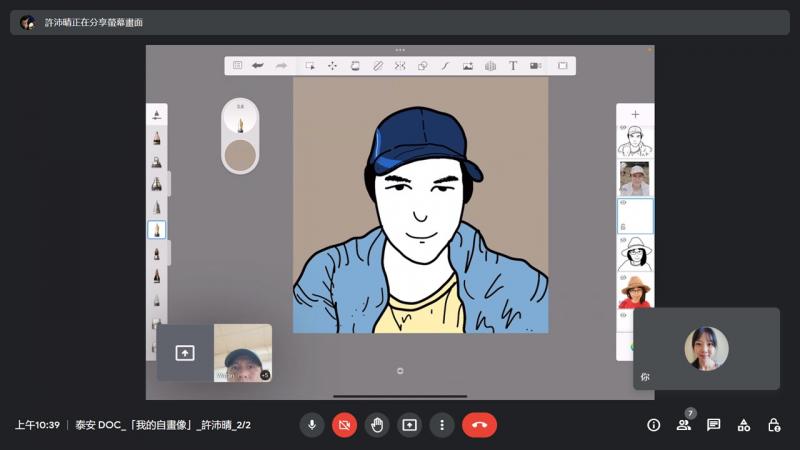Turn the camera back on in Meet
The height and width of the screenshot is (450, 800).
(x=344, y=424)
